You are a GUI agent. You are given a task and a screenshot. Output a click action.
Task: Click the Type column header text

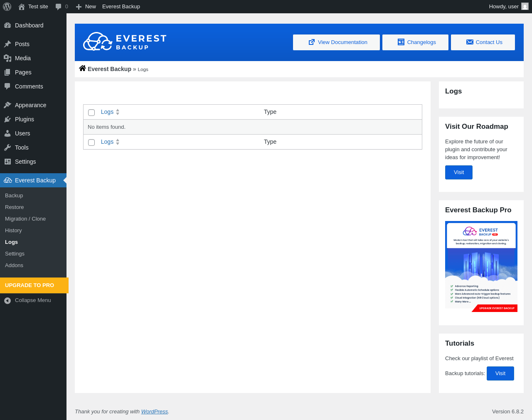tap(270, 112)
